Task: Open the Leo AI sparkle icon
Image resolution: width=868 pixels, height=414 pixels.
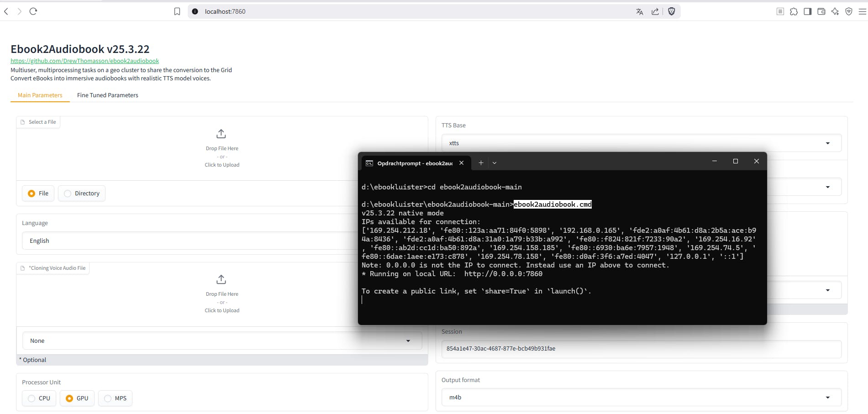Action: [835, 11]
